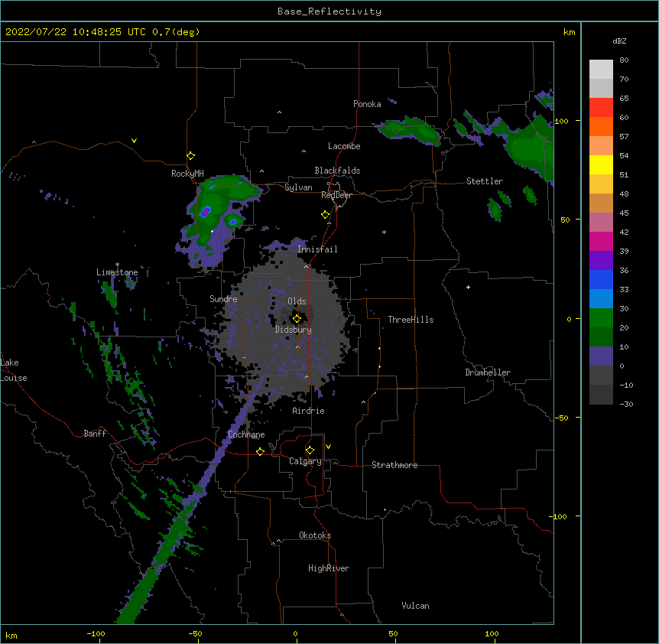Click the Blackfalds city label
Viewport: 659px width, 644px height.
pos(337,171)
